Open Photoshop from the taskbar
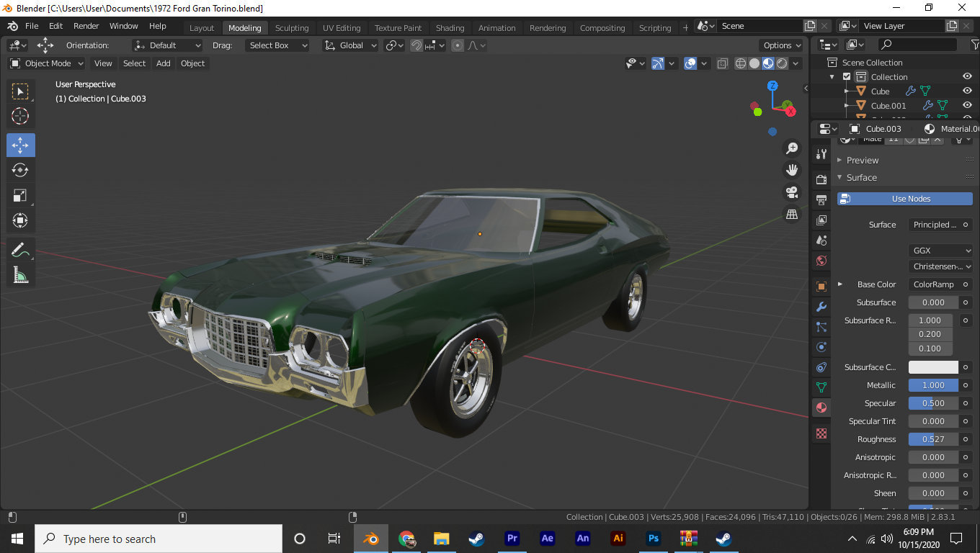This screenshot has width=980, height=553. 654,539
